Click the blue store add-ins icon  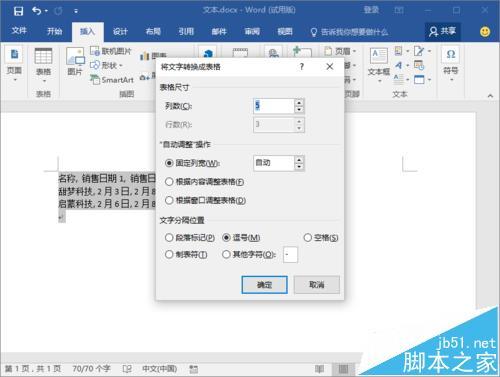pos(208,53)
